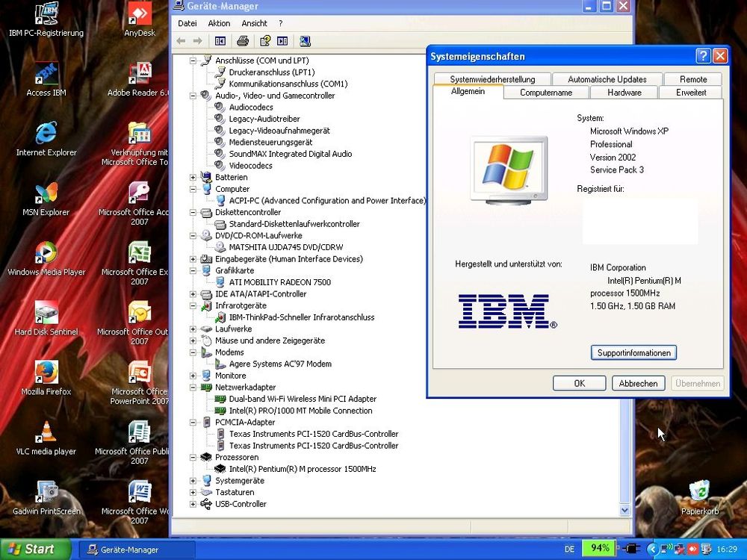Screen dimensions: 747x560
Task: Open the Aktion menu
Action: tap(220, 23)
